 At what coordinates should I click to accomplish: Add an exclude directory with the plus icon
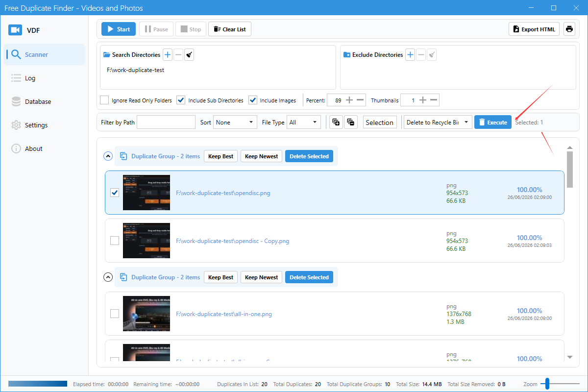coord(410,55)
